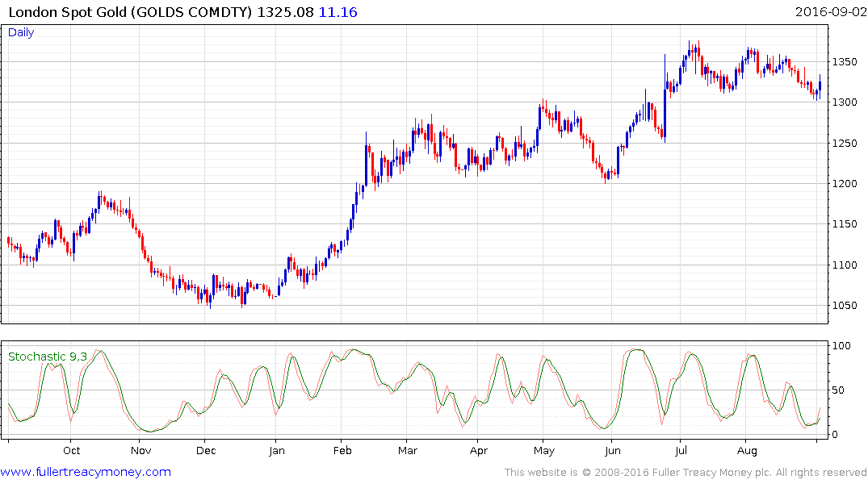Click the stochastic 50 level label
The height and width of the screenshot is (484, 868).
[x=838, y=390]
